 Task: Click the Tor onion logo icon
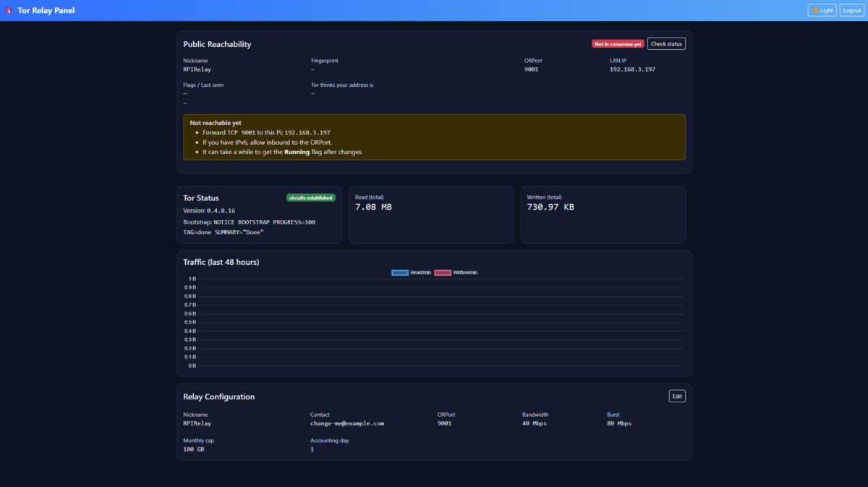[8, 9]
